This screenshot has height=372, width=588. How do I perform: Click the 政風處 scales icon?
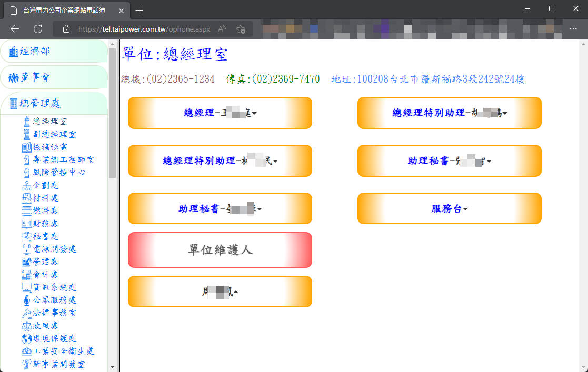click(x=27, y=326)
